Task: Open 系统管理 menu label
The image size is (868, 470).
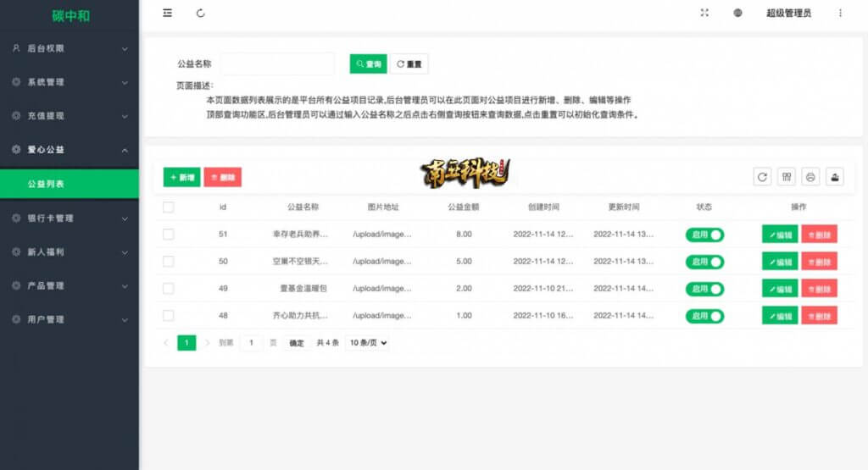Action: (46, 82)
